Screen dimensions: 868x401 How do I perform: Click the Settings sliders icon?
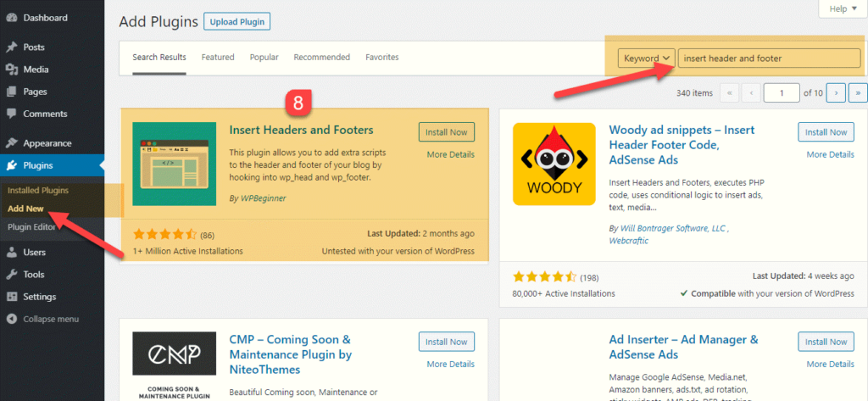[12, 297]
